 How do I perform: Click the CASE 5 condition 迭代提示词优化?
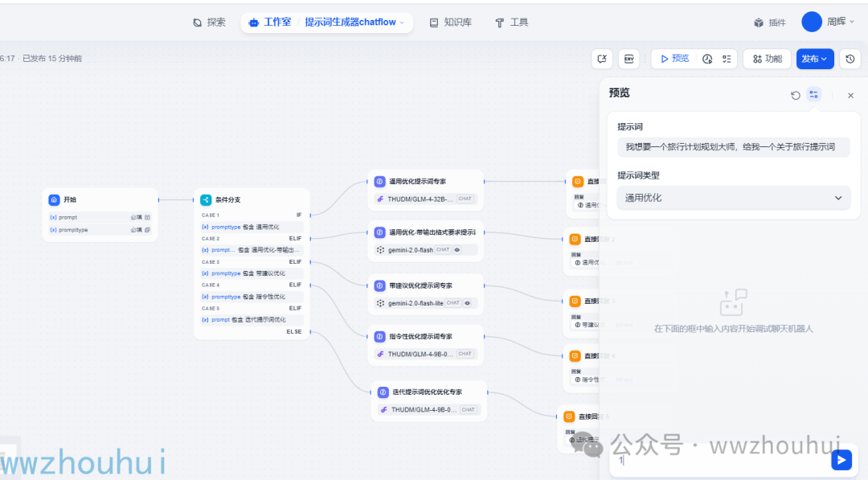252,319
